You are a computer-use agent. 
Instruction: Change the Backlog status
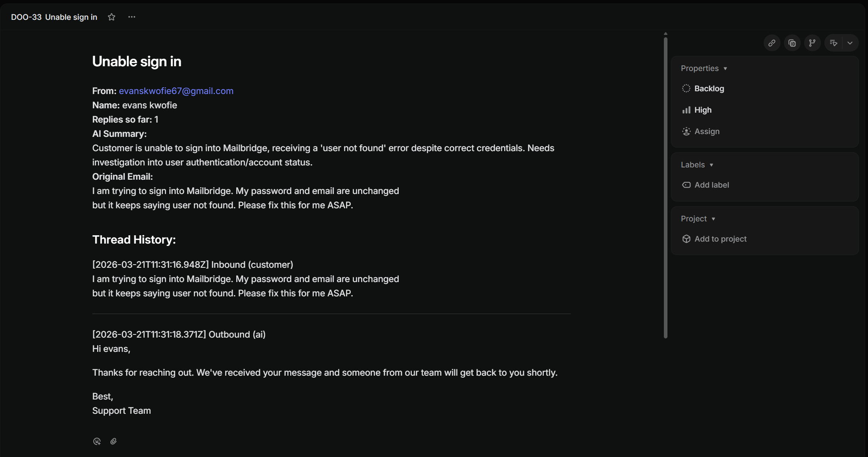(709, 88)
